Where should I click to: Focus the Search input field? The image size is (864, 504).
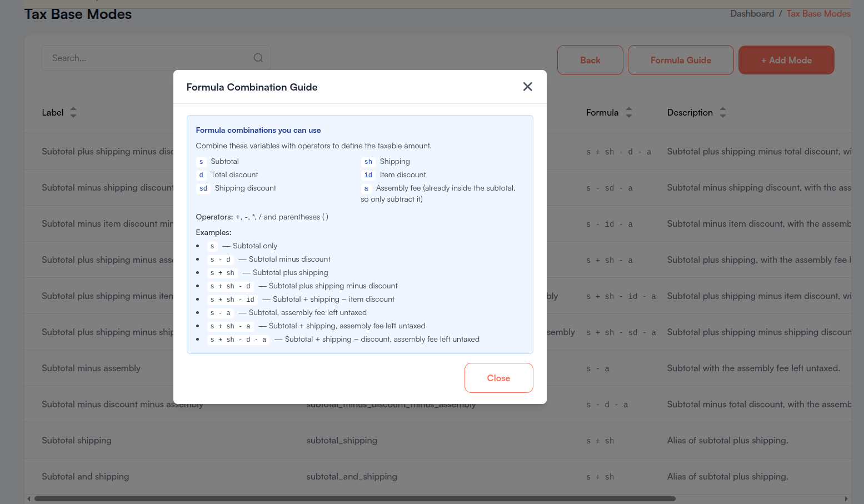click(x=156, y=58)
